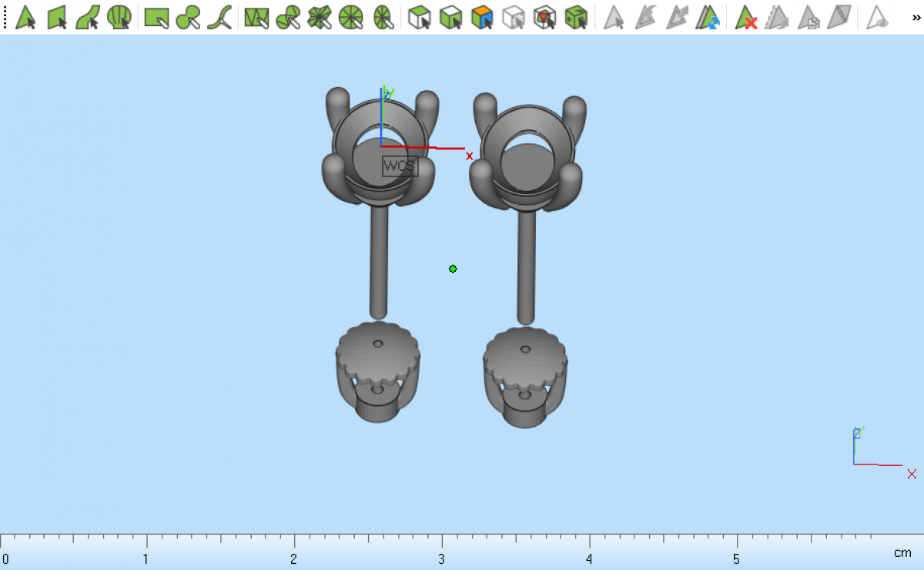This screenshot has height=570, width=924.
Task: Click the orange and blue cube icon
Action: 482,17
